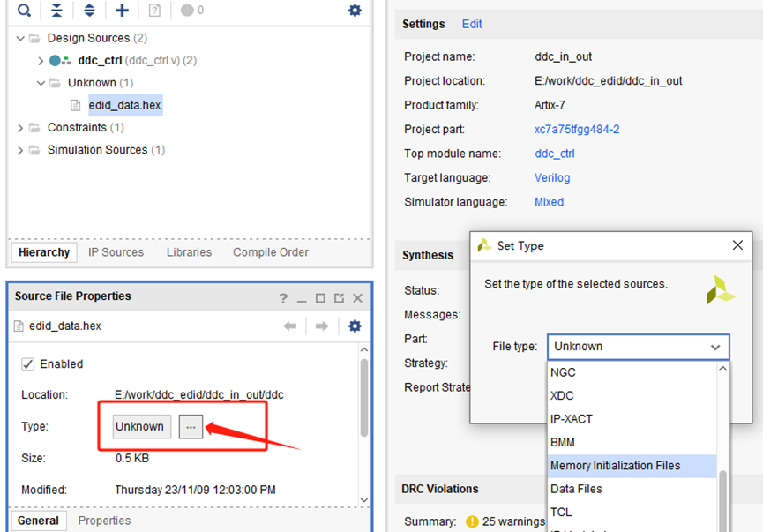Float the Source File Properties panel

pos(339,298)
